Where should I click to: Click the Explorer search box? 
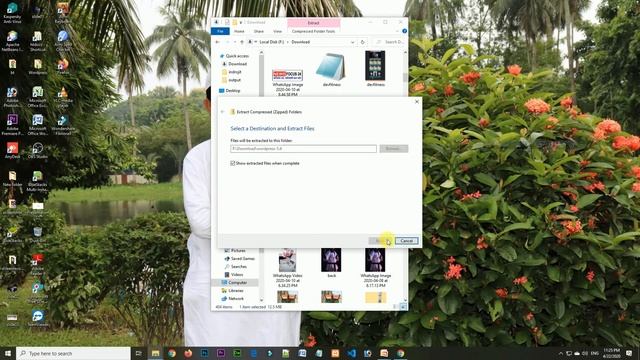[390, 42]
